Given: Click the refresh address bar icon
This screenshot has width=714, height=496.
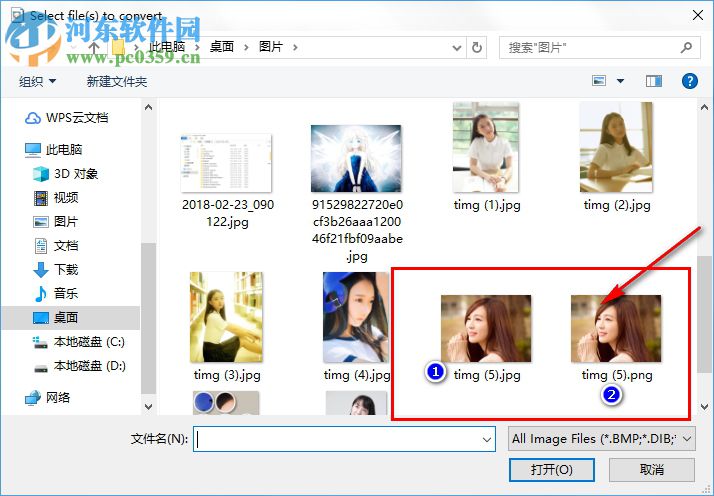Looking at the screenshot, I should [477, 47].
